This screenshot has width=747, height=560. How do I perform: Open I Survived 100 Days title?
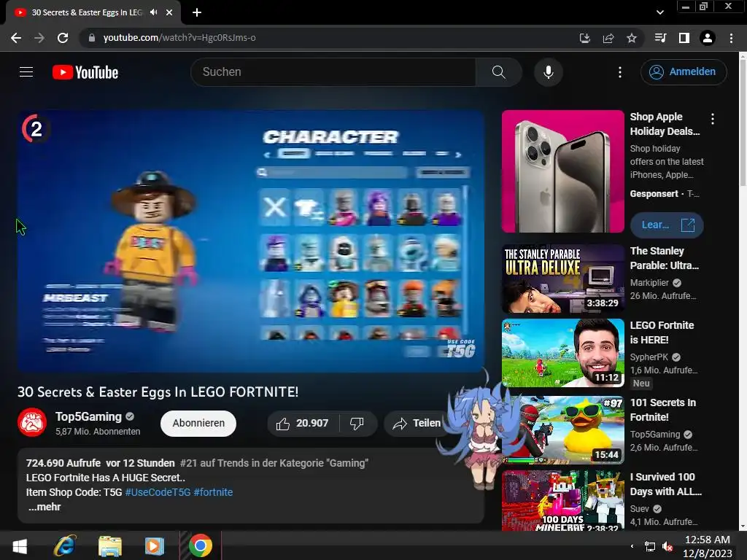(665, 484)
